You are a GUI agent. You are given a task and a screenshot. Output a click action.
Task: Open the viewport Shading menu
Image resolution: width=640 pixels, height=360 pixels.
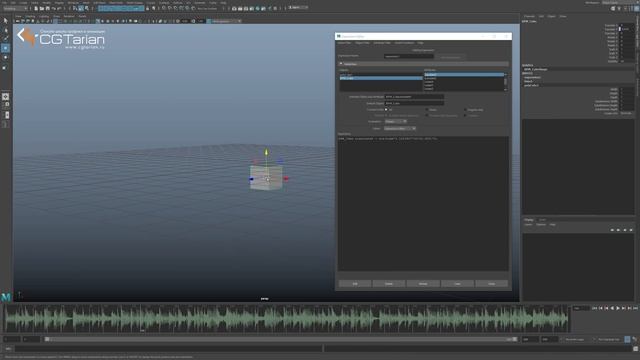coord(30,16)
